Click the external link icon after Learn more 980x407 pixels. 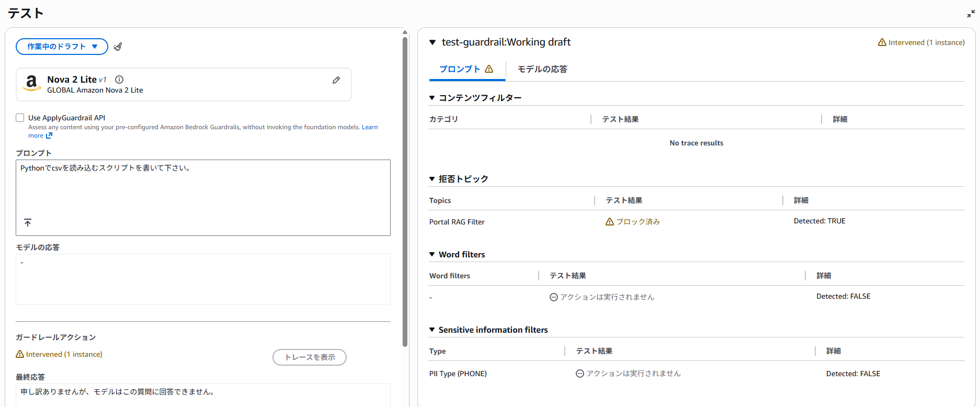pyautogui.click(x=49, y=135)
